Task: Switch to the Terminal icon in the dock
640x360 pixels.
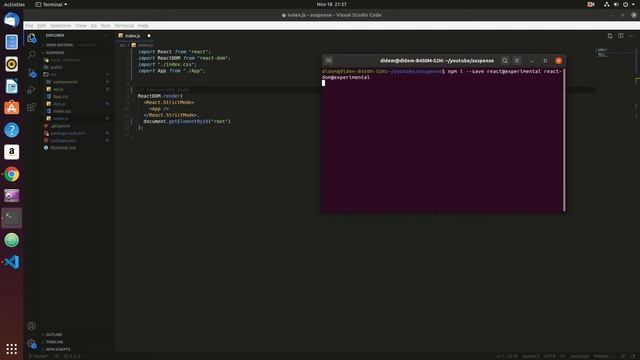Action: 11,218
